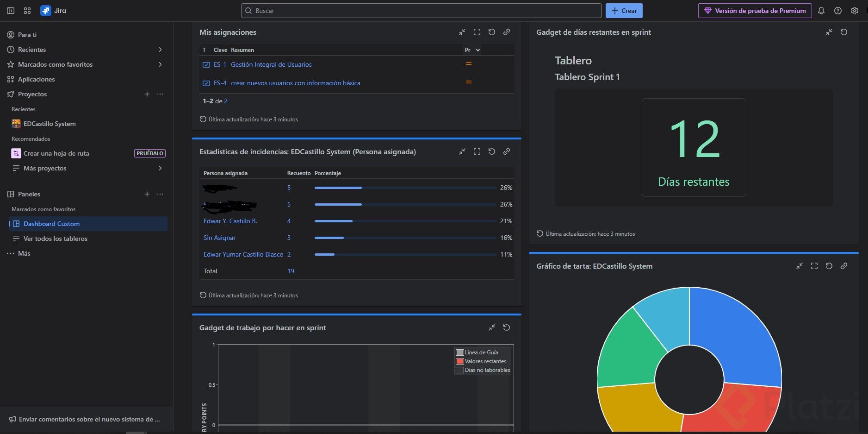The height and width of the screenshot is (434, 868).
Task: Open the Pr column dropdown arrow
Action: pos(478,50)
